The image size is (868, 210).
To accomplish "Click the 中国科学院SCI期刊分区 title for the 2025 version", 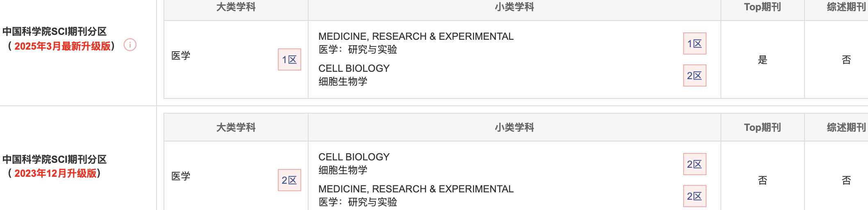I will [55, 32].
